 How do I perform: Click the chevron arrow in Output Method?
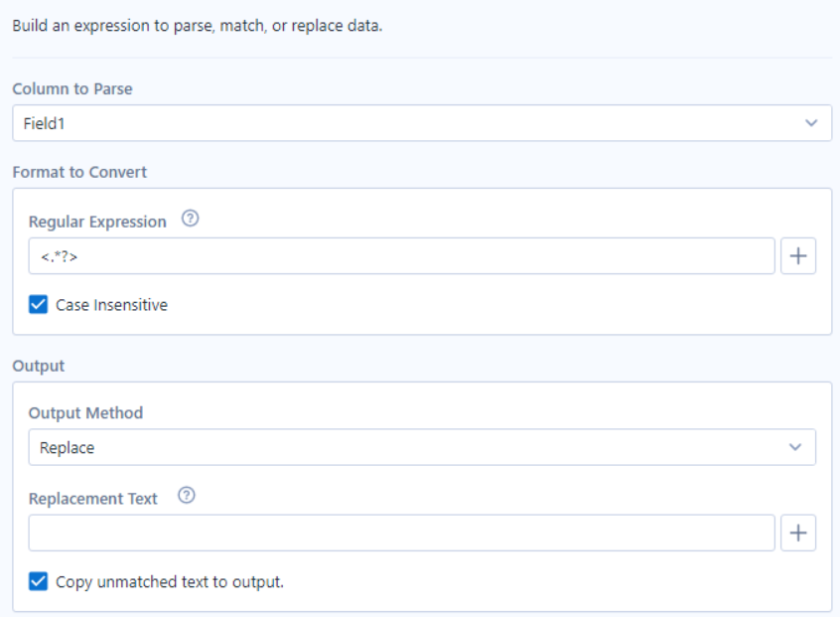pyautogui.click(x=795, y=447)
